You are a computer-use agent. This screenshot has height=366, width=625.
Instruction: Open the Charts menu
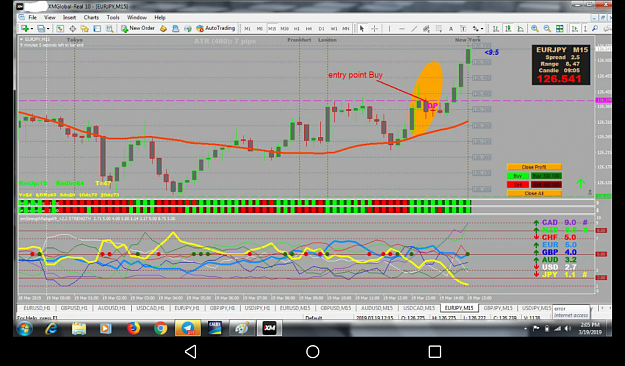point(91,18)
